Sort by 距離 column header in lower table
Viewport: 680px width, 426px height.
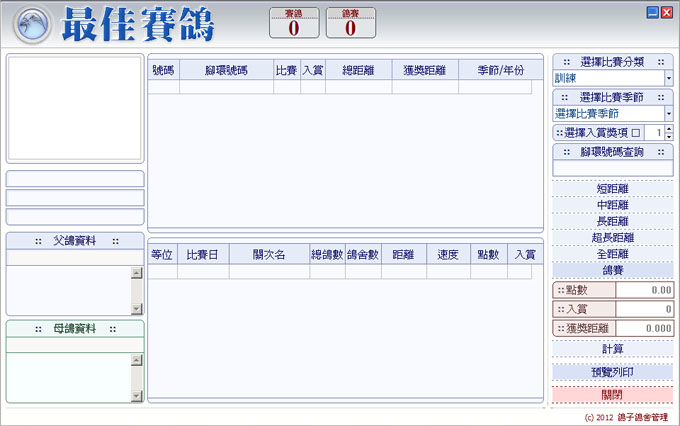pos(404,255)
